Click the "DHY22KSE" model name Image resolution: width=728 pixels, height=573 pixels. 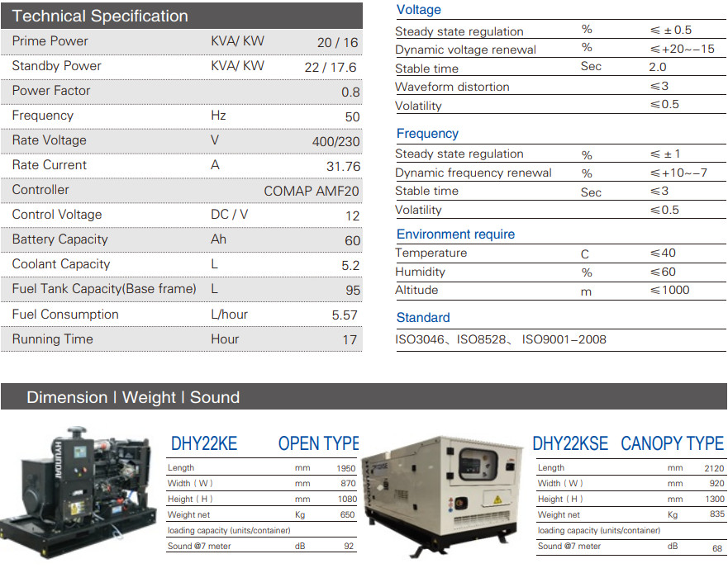[x=569, y=443]
